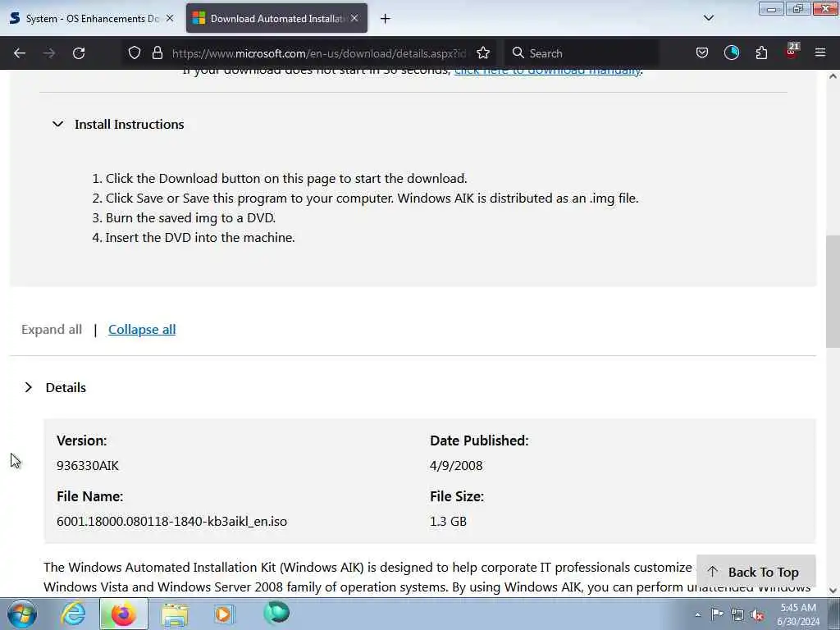Open the tracking protection shield icon

coord(135,53)
